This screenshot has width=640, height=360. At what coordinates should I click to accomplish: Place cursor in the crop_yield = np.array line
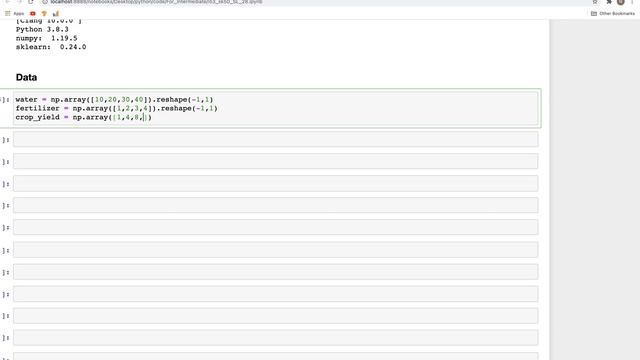pos(84,118)
